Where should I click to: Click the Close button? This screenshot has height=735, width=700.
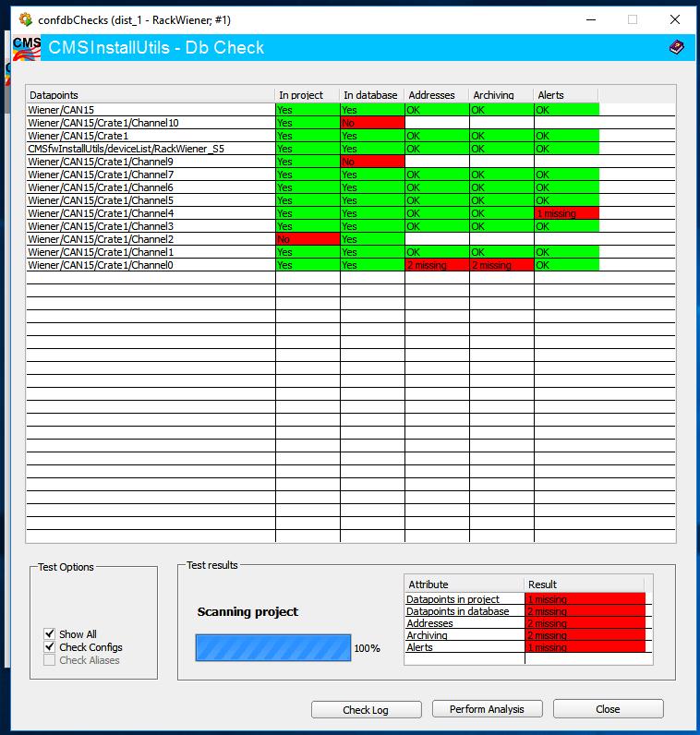[x=608, y=709]
